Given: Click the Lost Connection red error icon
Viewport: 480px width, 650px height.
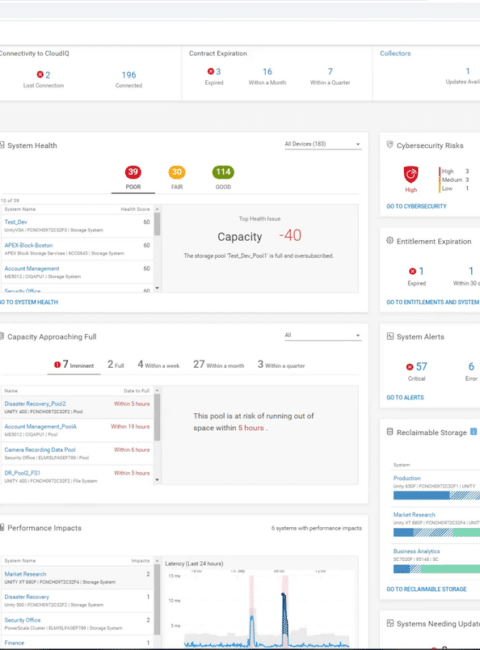Looking at the screenshot, I should coord(40,74).
